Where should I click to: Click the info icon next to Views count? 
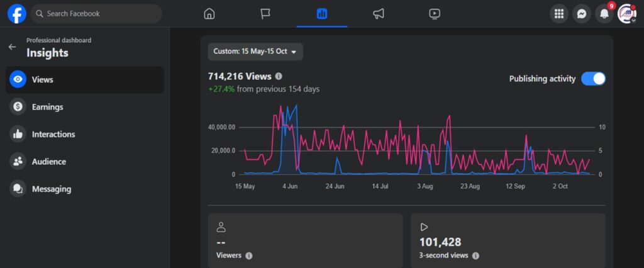279,77
